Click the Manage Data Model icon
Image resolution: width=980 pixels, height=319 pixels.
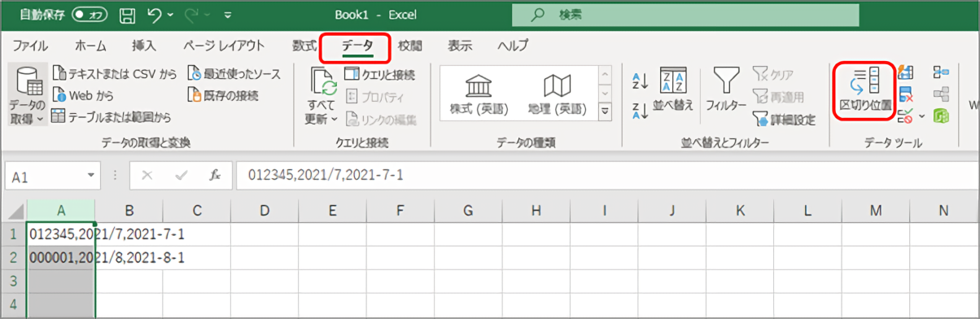pos(941,116)
